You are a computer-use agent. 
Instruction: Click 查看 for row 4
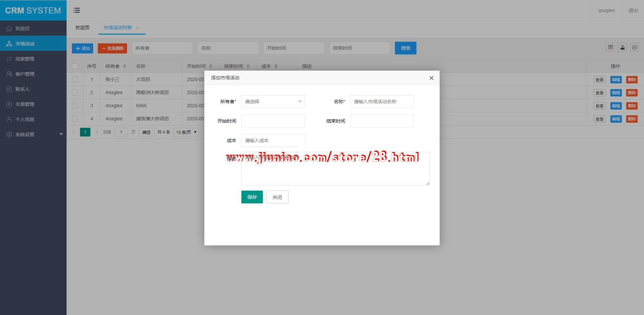tap(600, 119)
